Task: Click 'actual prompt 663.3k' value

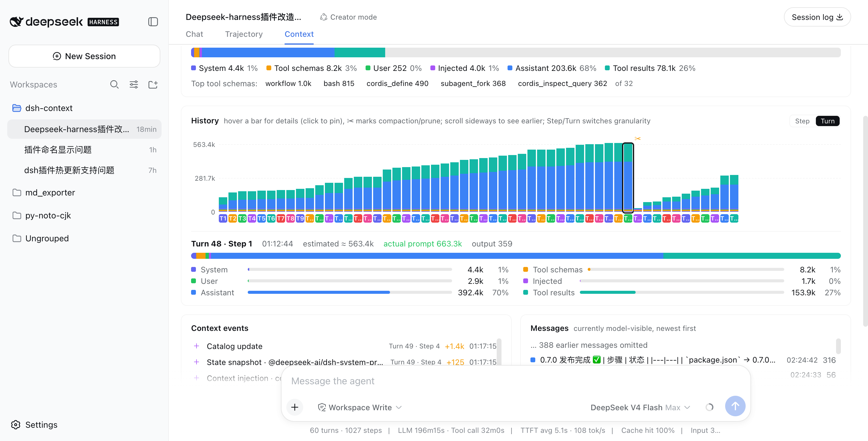Action: tap(422, 243)
